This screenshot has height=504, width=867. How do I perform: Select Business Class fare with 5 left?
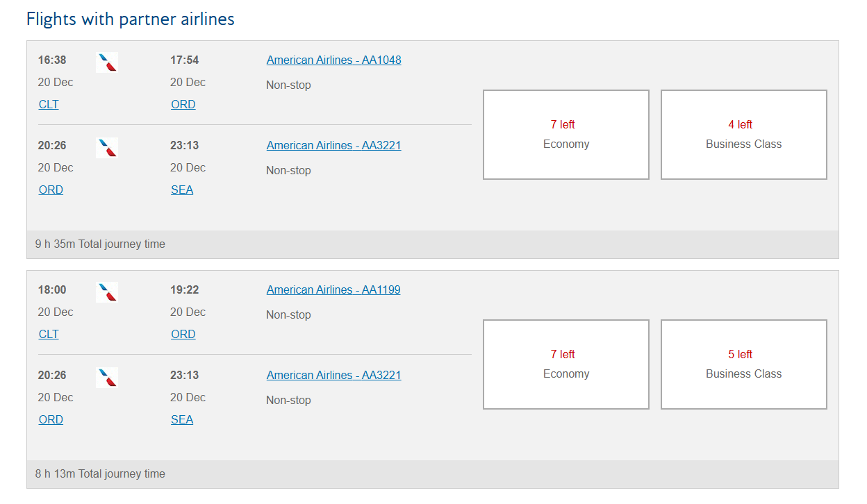point(744,364)
